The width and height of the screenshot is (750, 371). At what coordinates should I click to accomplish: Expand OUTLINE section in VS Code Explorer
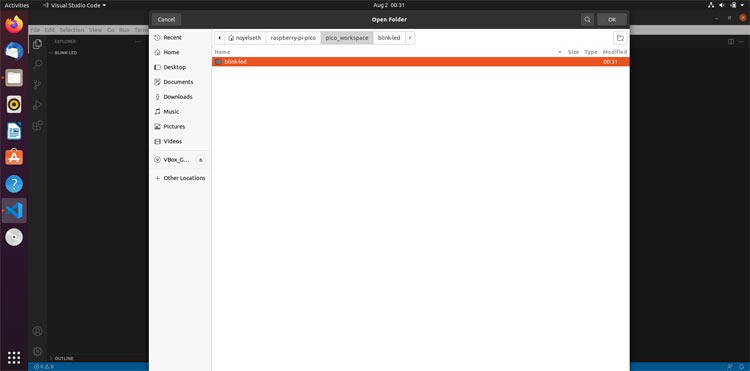(63, 358)
